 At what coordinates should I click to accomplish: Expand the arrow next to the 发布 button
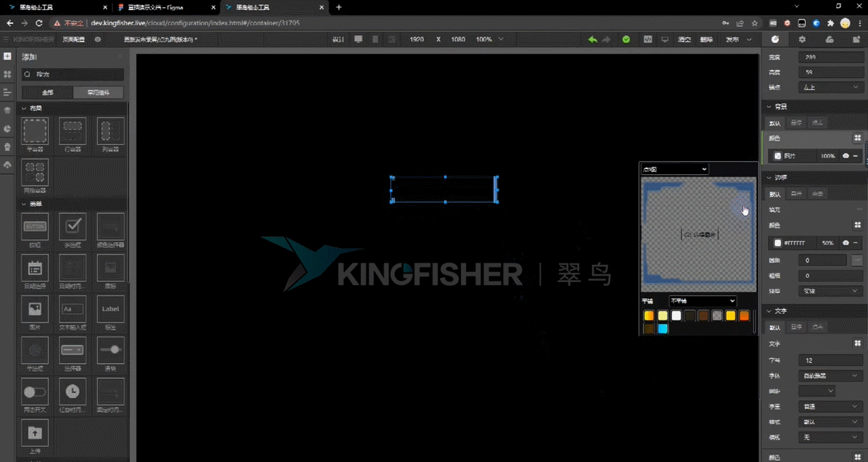[749, 39]
